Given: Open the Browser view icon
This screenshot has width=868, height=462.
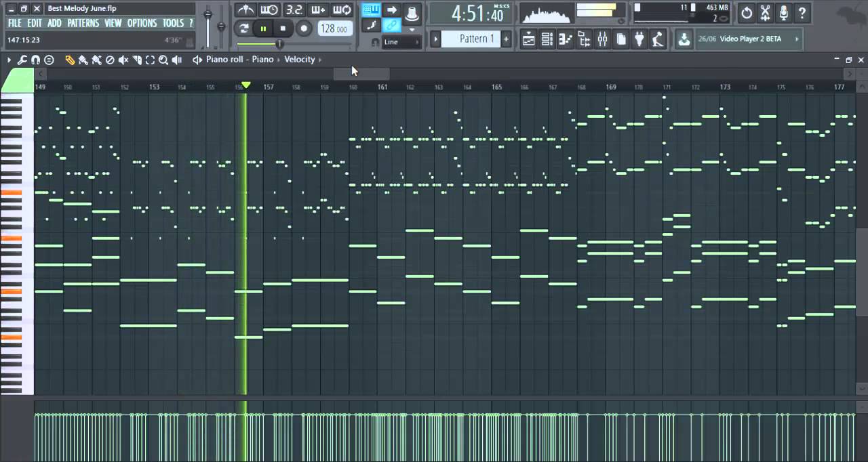Looking at the screenshot, I should click(584, 39).
